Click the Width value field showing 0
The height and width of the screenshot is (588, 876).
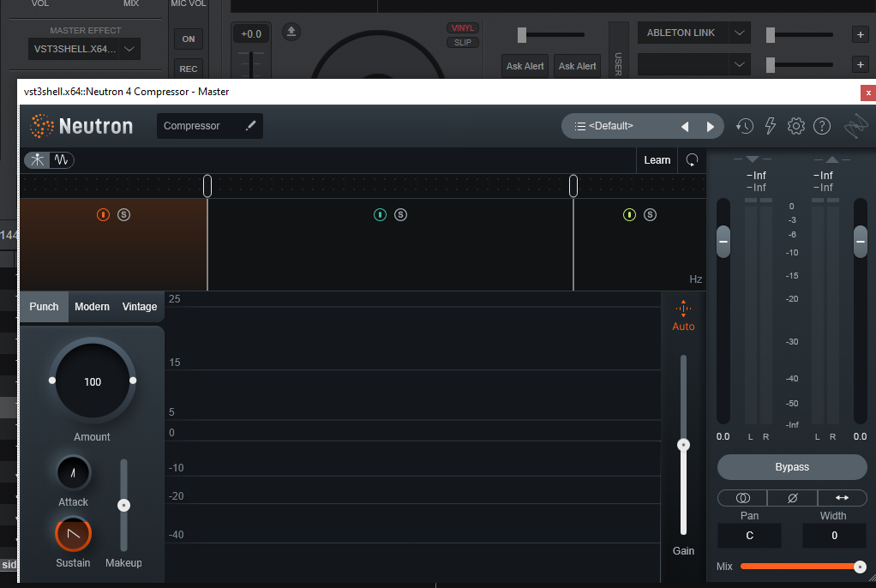coord(834,536)
